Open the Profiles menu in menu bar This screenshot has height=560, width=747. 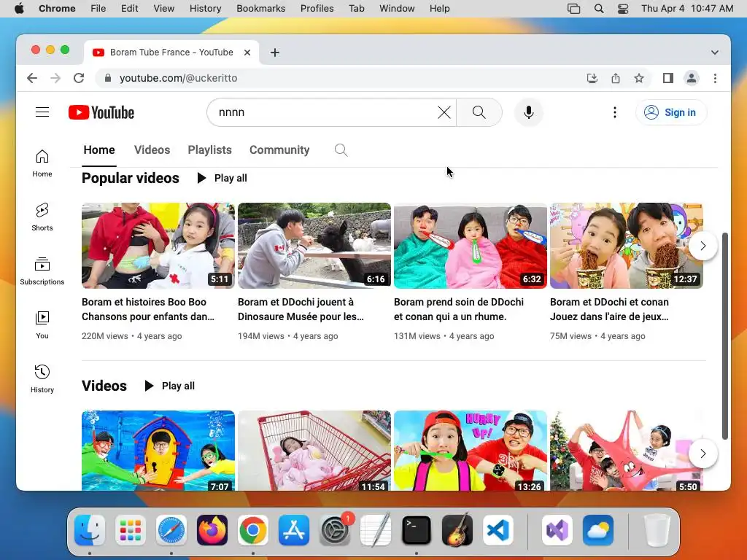coord(317,9)
